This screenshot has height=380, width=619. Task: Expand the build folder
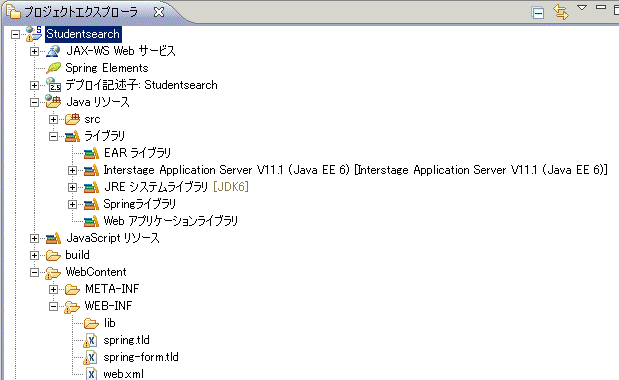click(x=34, y=255)
